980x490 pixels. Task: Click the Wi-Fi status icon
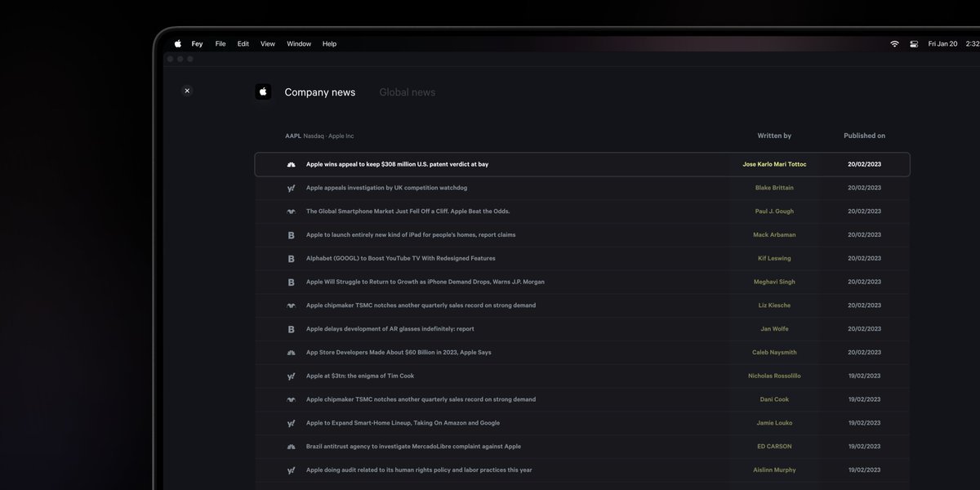tap(894, 44)
